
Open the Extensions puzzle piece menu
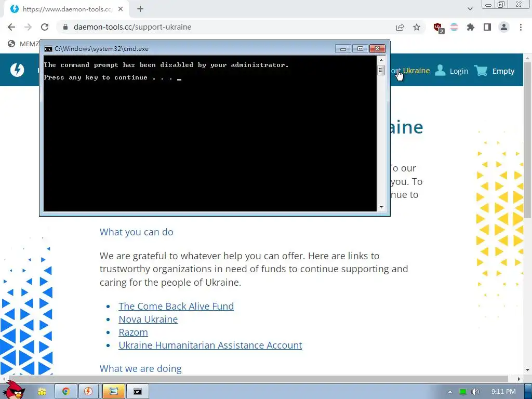471,27
